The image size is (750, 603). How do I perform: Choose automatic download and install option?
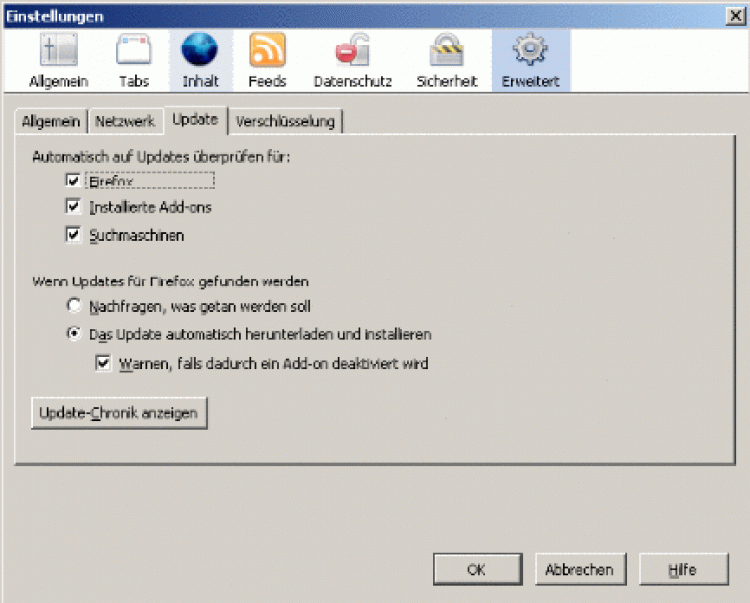pos(74,334)
